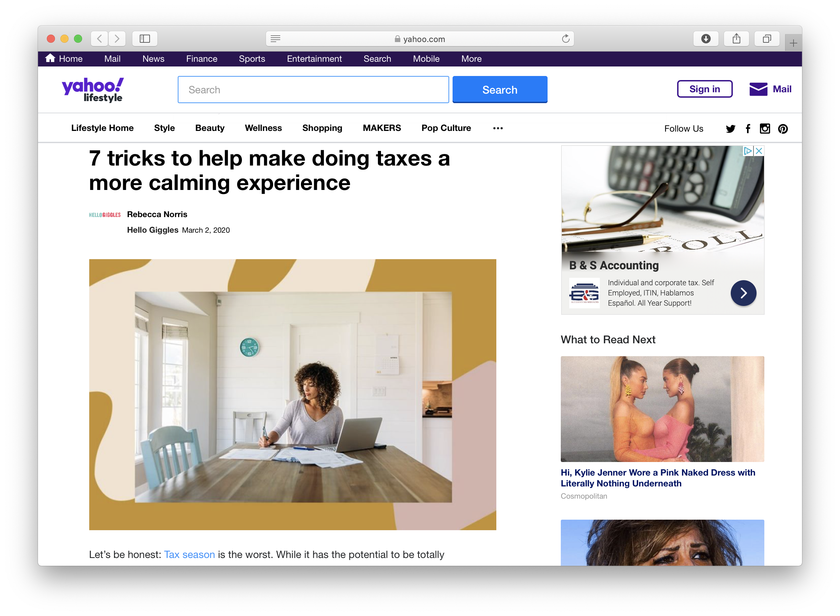Click into the Yahoo search field
Screen dimensions: 840x616
coord(313,90)
